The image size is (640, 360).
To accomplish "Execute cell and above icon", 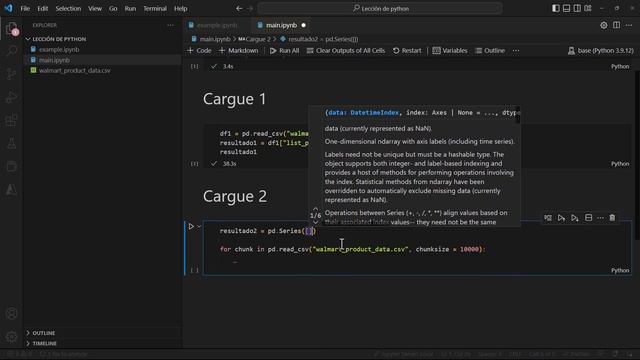I will point(561,218).
